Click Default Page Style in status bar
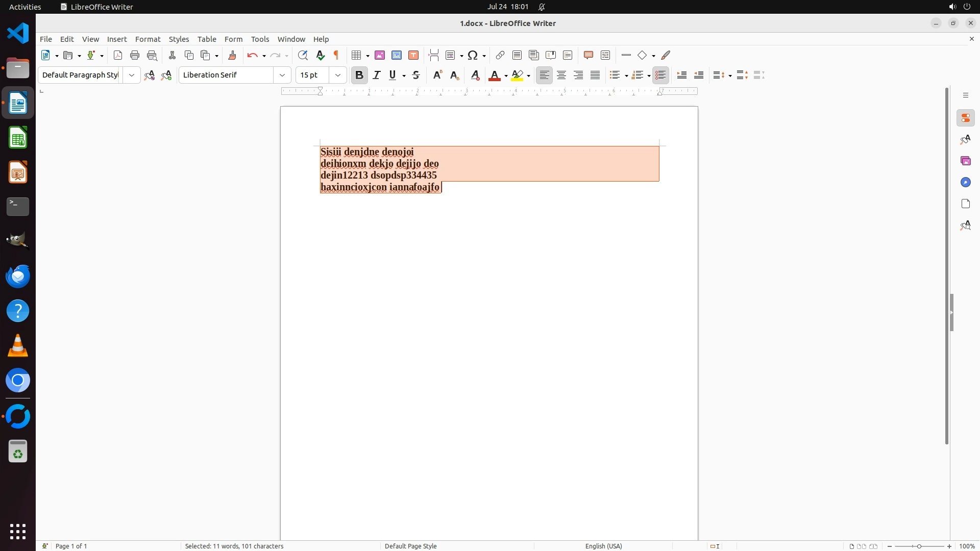The image size is (980, 551). (x=410, y=546)
